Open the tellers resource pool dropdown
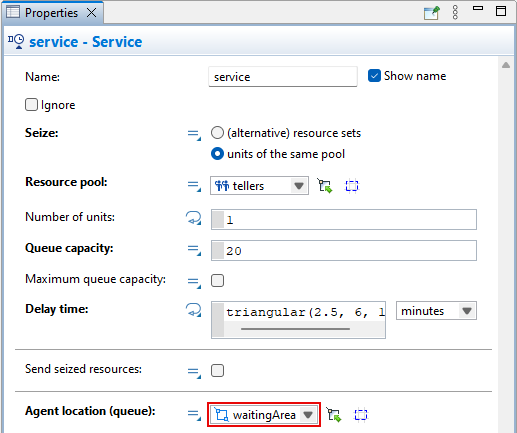 click(x=259, y=186)
